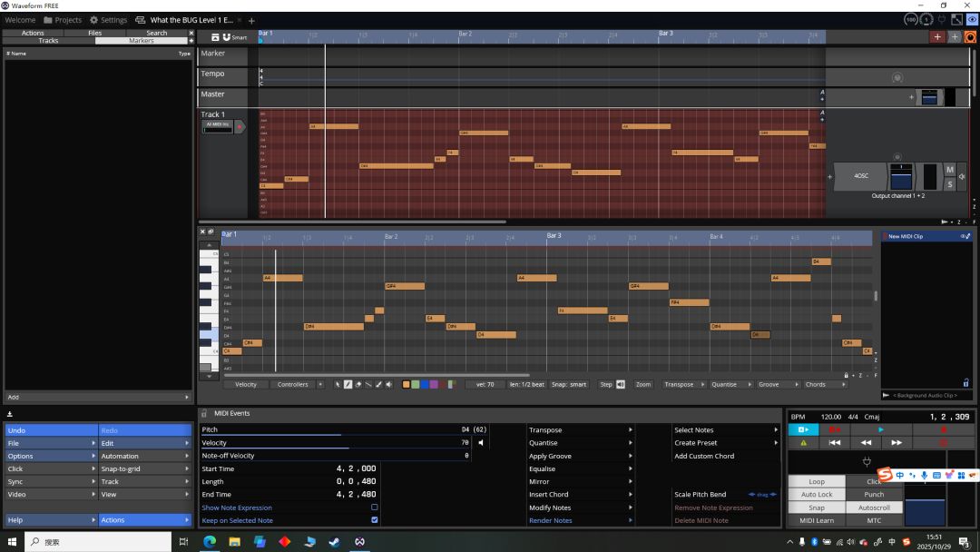
Task: Select the eraser tool in MIDI editor
Action: (x=358, y=384)
